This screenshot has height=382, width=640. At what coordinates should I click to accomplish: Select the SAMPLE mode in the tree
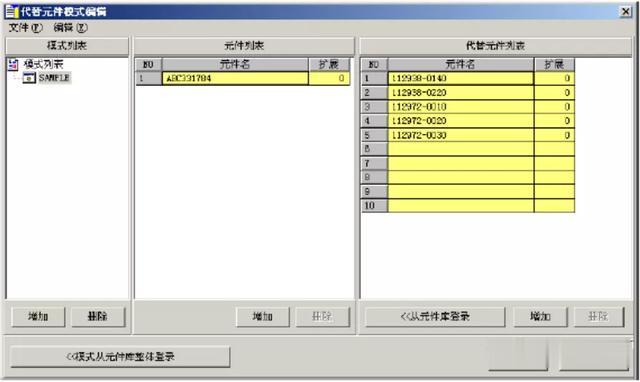point(54,78)
